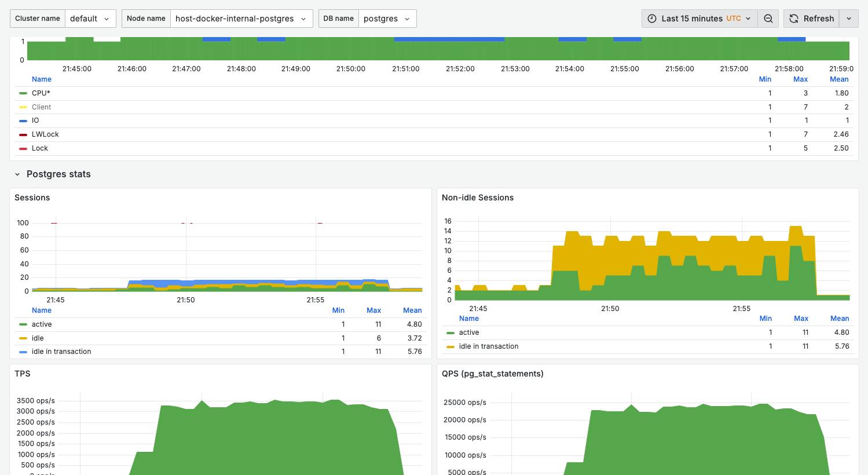Viewport: 868px width, 475px height.
Task: Click the Lock series red color swatch
Action: (23, 149)
